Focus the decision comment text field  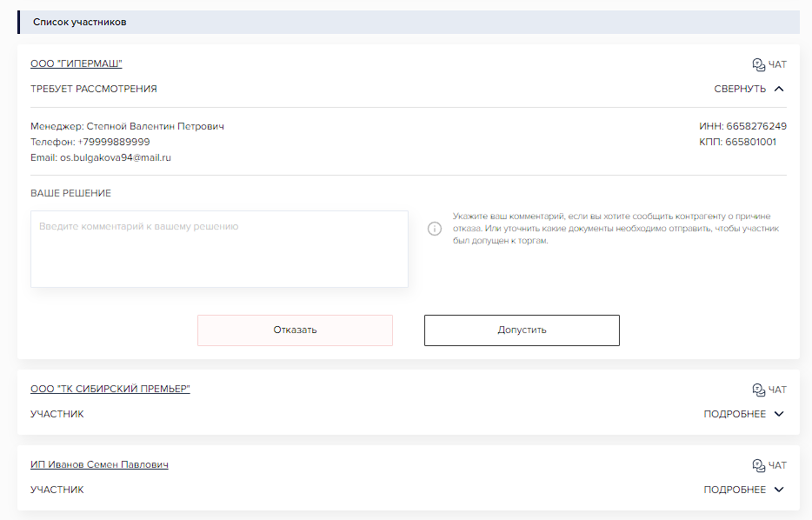[x=219, y=249]
